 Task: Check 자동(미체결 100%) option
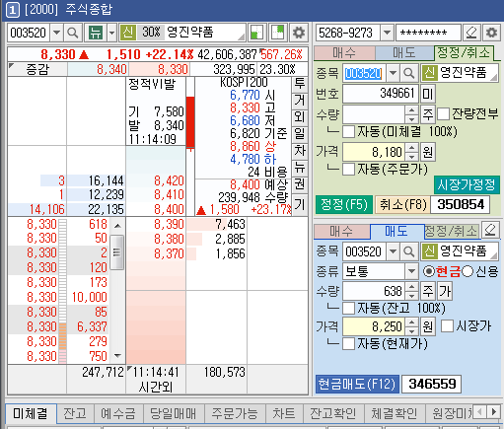[348, 132]
